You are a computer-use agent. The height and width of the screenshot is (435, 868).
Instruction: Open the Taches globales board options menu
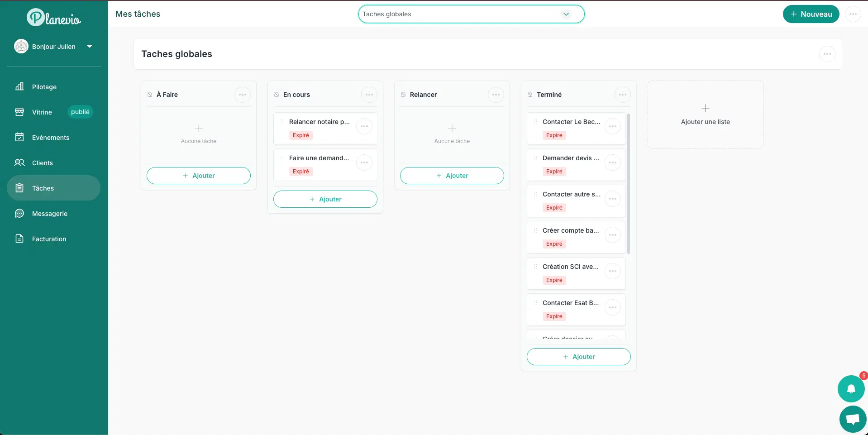tap(827, 54)
